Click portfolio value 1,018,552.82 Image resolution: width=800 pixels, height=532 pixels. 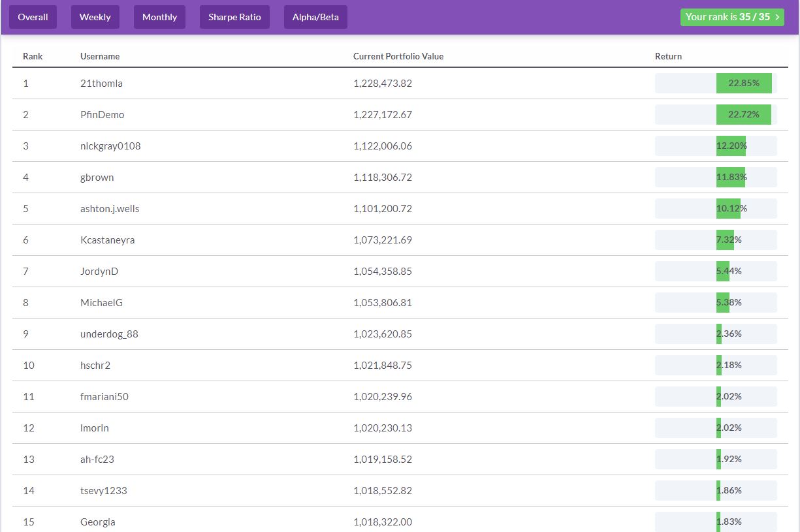coord(383,491)
